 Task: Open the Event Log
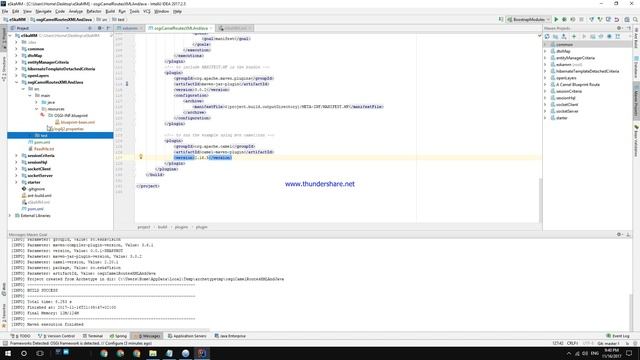[618, 336]
